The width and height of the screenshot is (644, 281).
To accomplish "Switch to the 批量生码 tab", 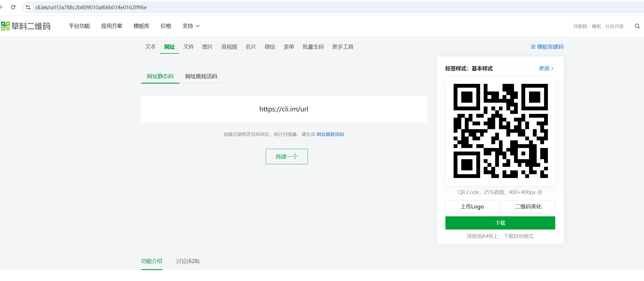I will point(313,47).
